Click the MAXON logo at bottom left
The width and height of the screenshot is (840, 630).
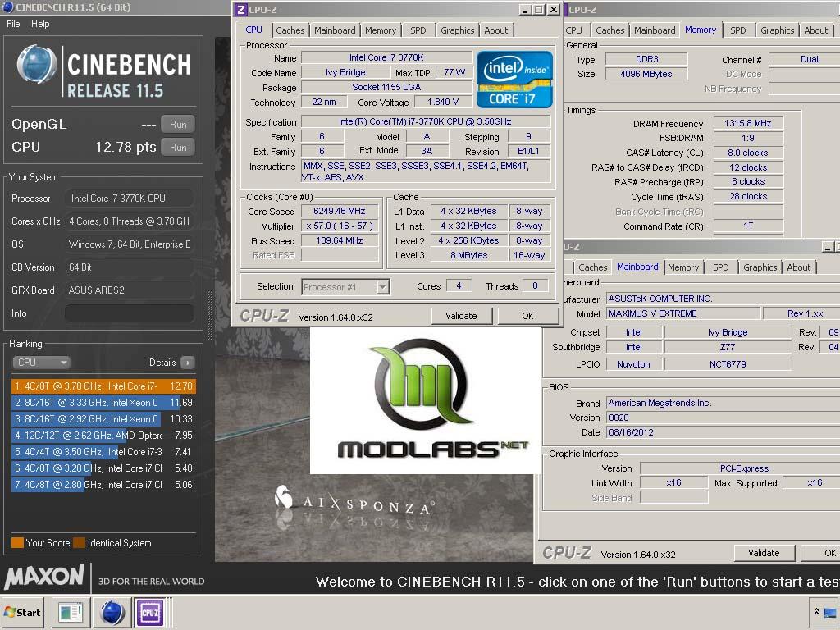coord(44,577)
